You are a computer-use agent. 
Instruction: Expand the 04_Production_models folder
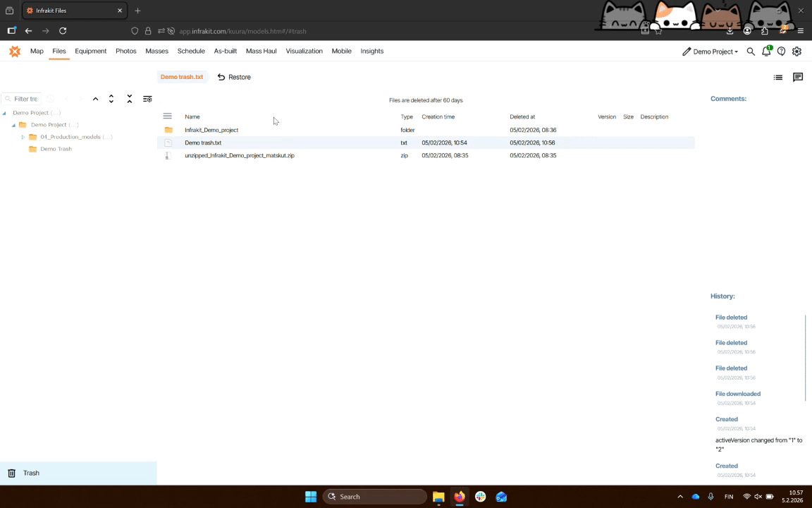(23, 137)
